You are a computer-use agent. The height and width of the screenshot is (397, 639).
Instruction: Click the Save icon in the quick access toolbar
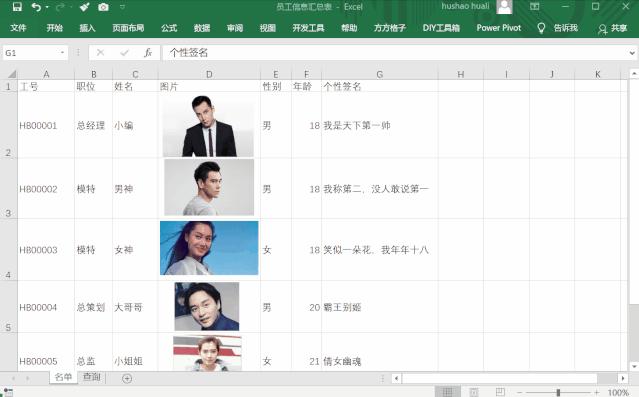[17, 7]
